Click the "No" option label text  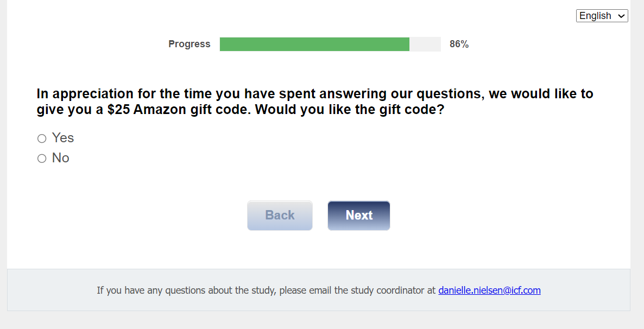pyautogui.click(x=61, y=158)
